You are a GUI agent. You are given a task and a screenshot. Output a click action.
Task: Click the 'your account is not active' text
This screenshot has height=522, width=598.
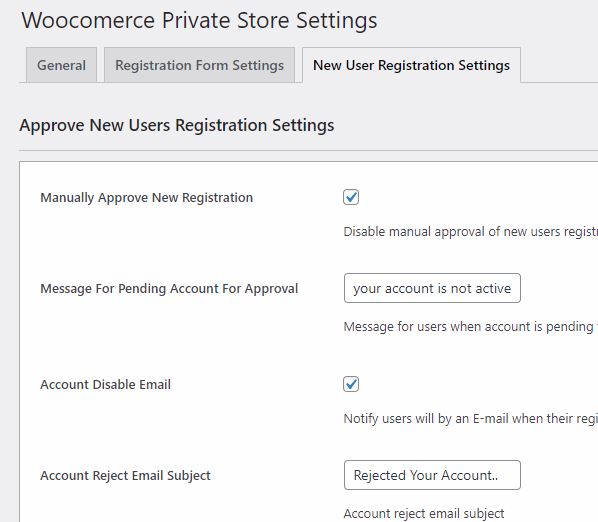tap(432, 289)
